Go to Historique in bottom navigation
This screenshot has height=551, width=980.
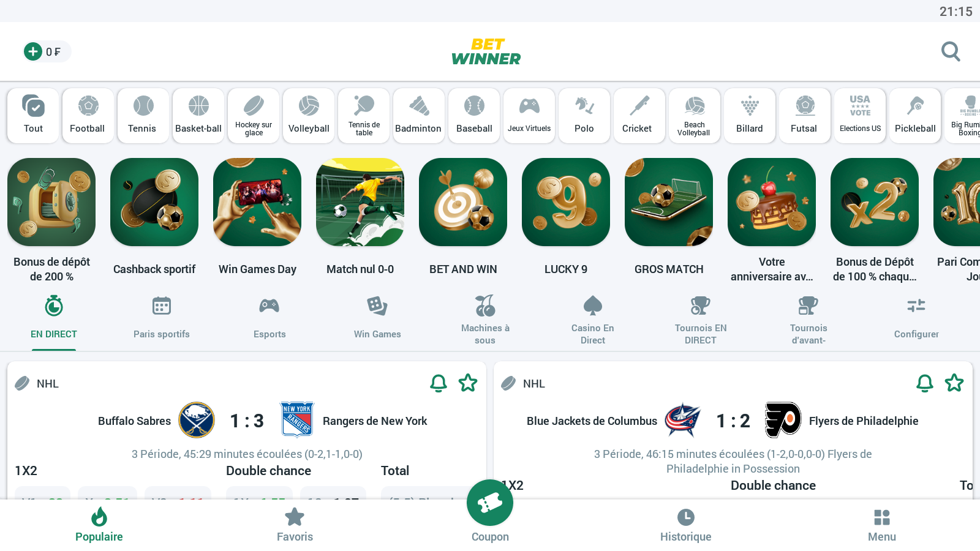click(x=686, y=526)
